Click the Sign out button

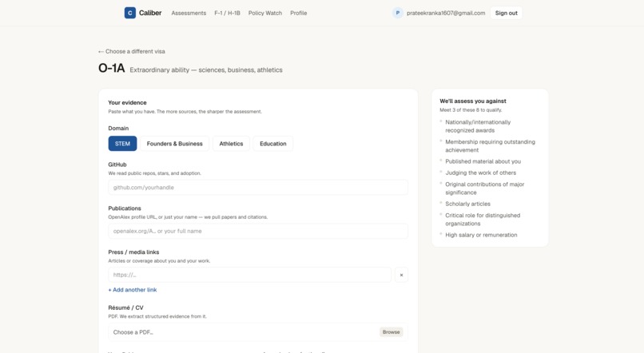(x=506, y=13)
